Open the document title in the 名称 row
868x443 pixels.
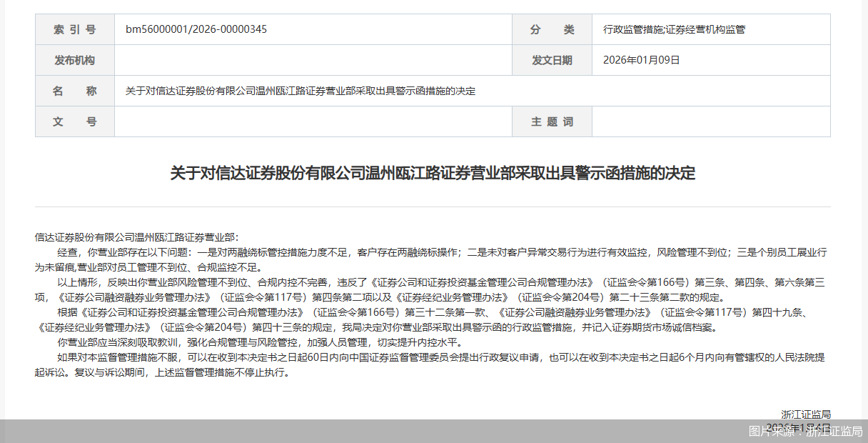298,91
